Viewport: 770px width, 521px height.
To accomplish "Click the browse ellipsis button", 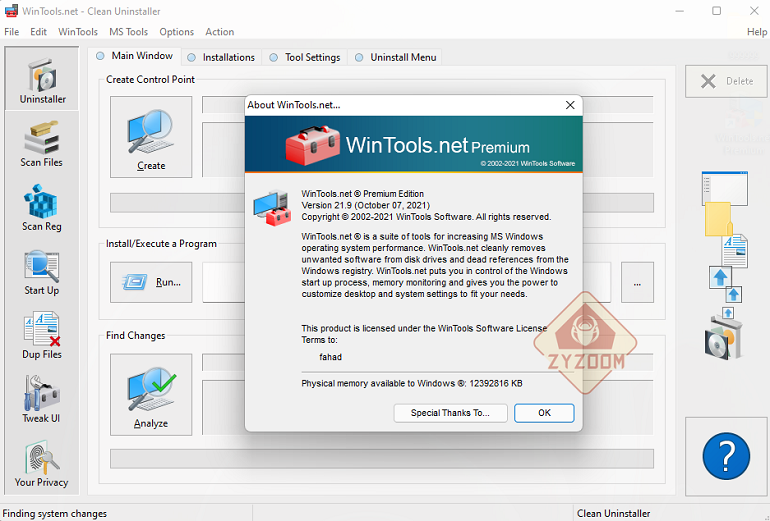I will [637, 282].
